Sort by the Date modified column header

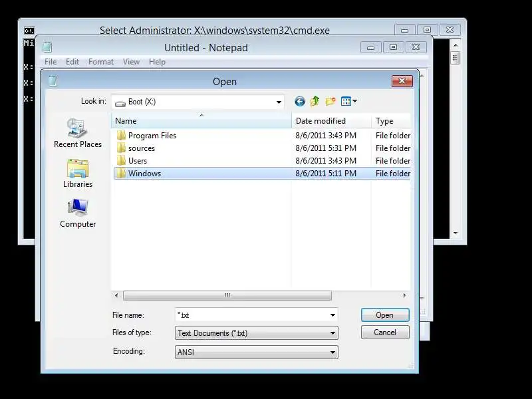coord(331,121)
